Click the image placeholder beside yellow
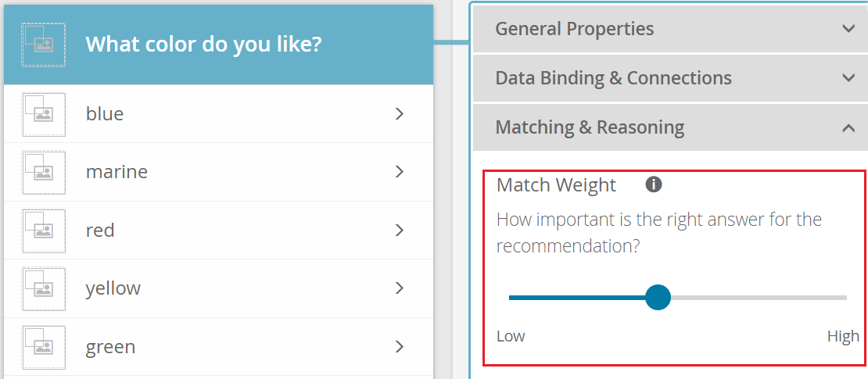Image resolution: width=868 pixels, height=379 pixels. tap(44, 288)
